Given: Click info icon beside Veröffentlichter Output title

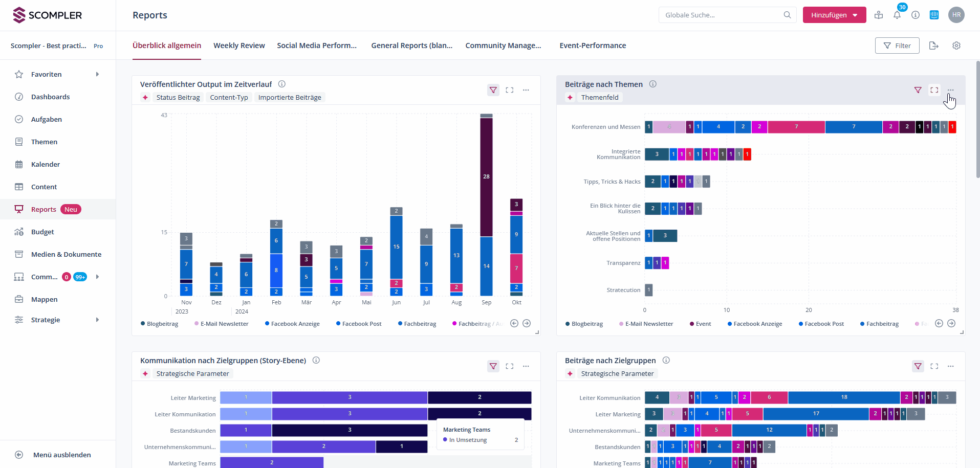Looking at the screenshot, I should (282, 84).
